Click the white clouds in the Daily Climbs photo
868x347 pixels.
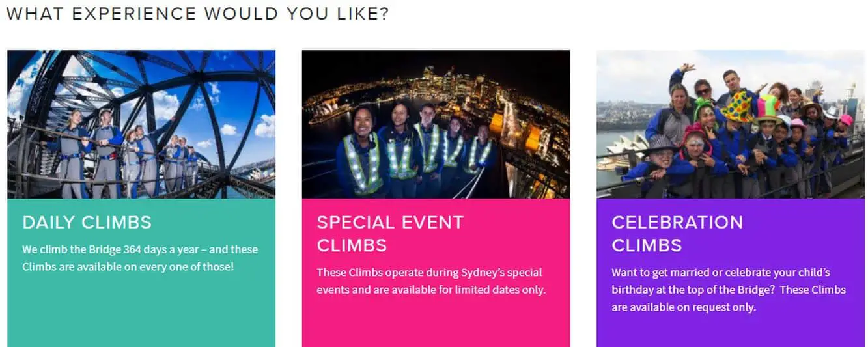[265, 125]
